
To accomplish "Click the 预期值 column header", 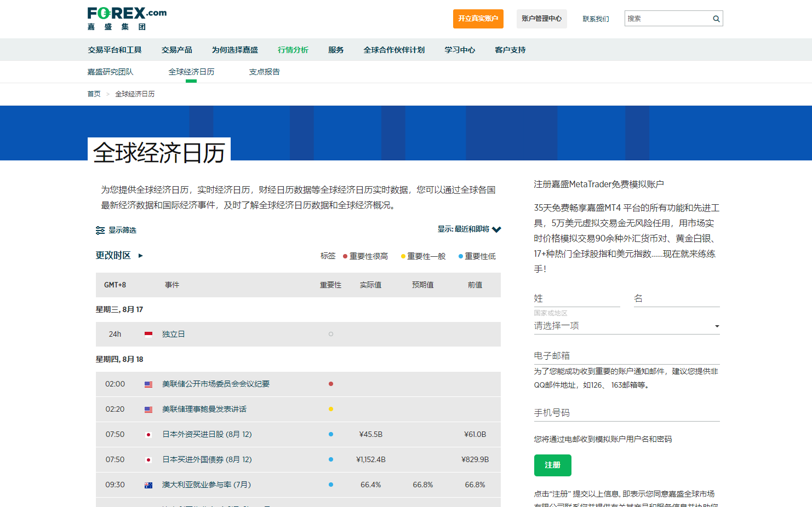I will pos(423,285).
